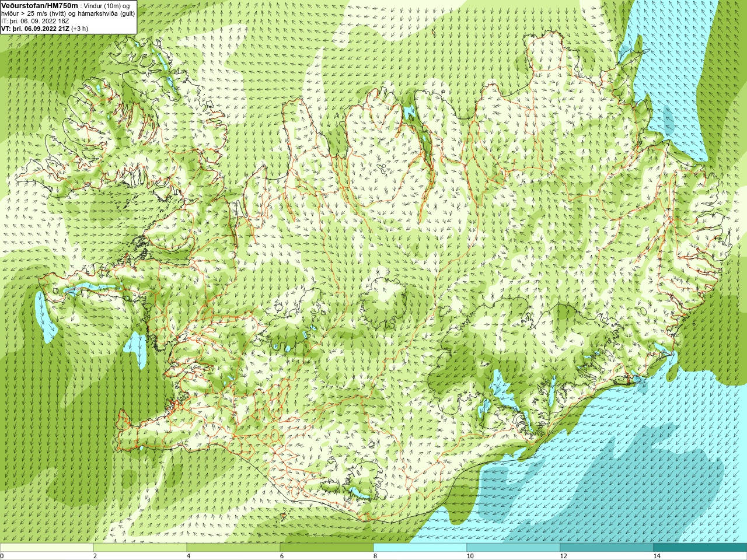Click the '10' label on the wind scale
This screenshot has width=747, height=560.
tap(470, 556)
